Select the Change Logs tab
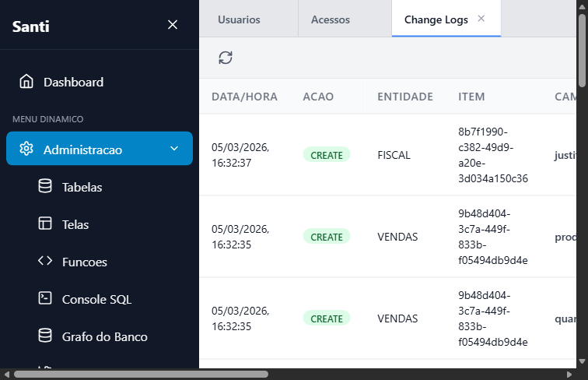588x380 pixels. point(436,19)
